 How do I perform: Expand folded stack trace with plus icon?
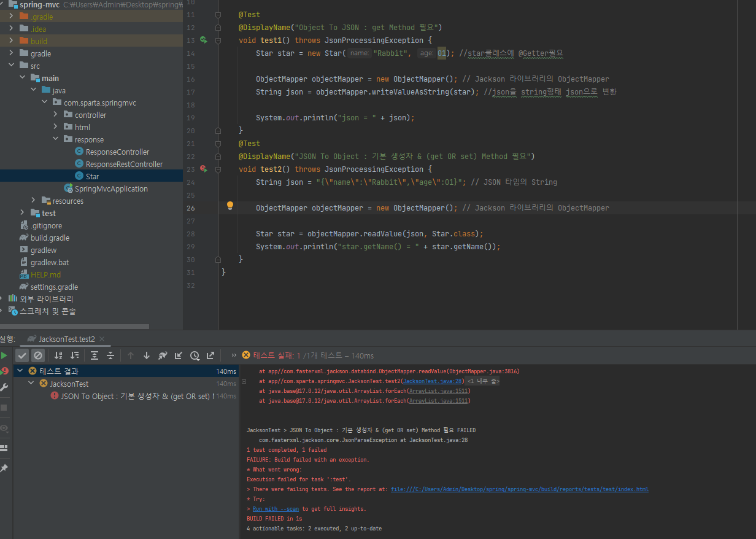[x=244, y=381]
